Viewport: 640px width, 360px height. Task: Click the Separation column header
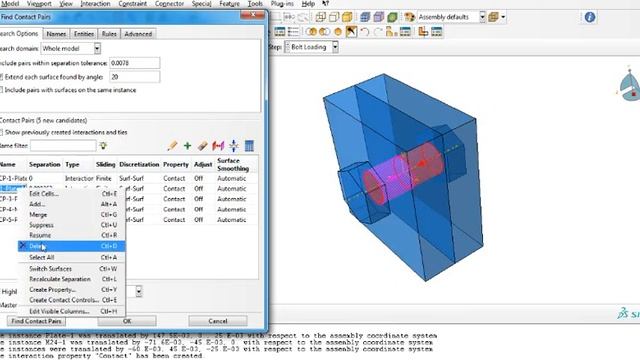point(45,164)
